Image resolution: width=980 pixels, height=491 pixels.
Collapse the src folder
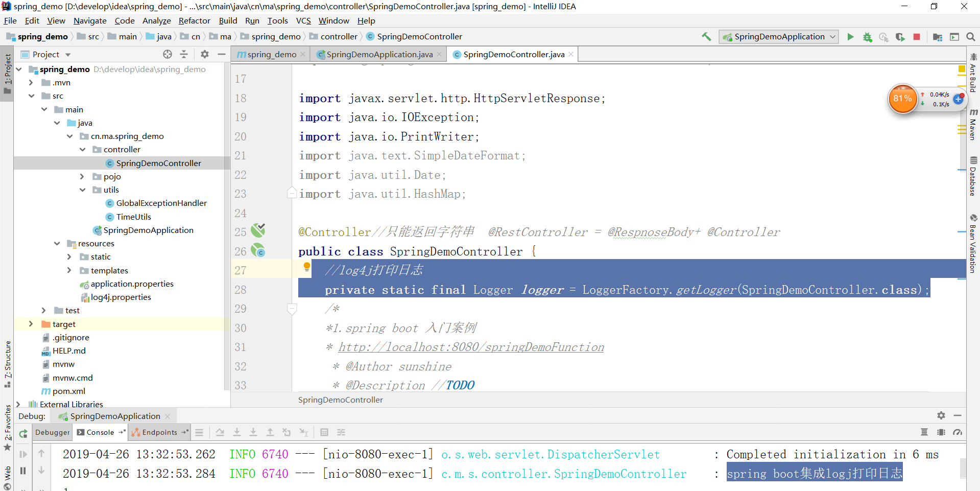click(32, 96)
